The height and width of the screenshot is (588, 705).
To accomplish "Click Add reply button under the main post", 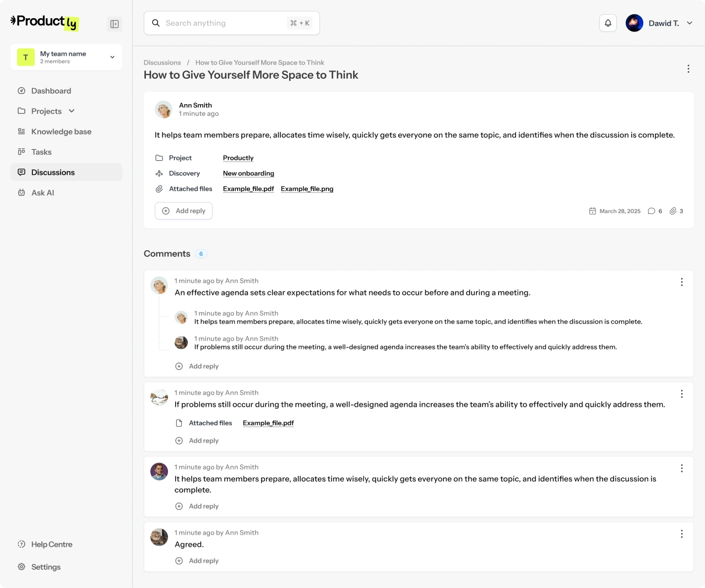I will 183,211.
